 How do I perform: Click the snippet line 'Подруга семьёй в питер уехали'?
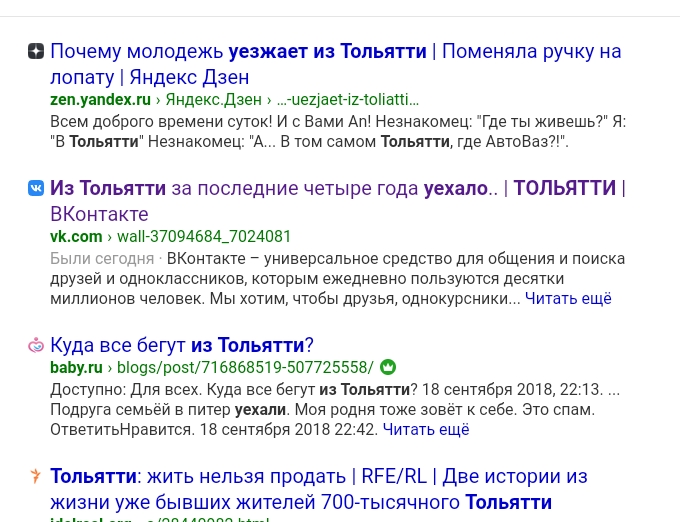click(x=168, y=409)
